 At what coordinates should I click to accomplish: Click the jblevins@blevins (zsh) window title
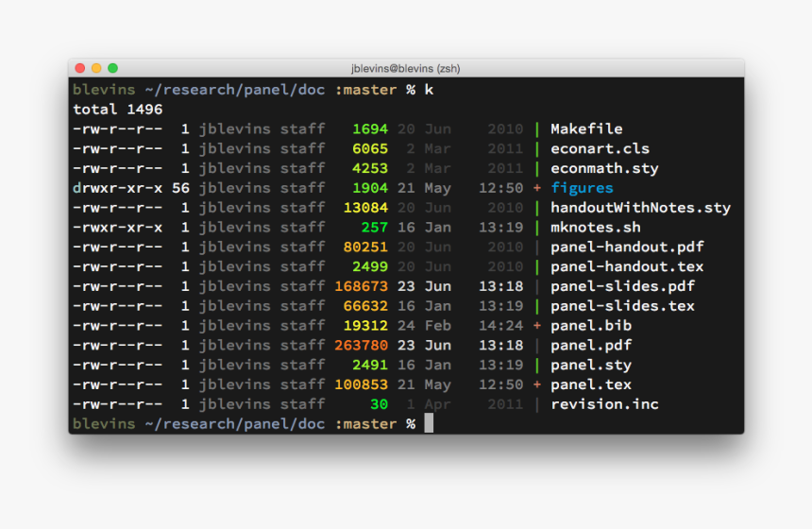pos(405,68)
